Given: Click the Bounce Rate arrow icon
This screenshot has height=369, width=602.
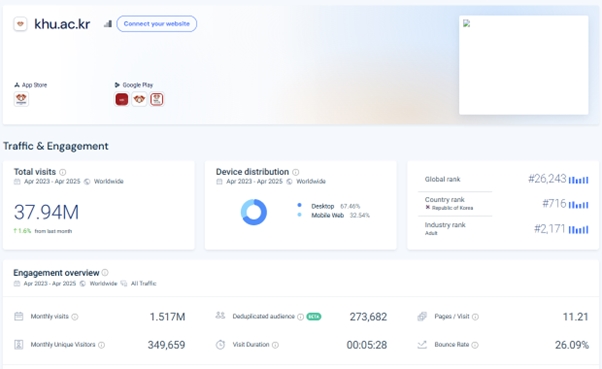Looking at the screenshot, I should tap(422, 345).
